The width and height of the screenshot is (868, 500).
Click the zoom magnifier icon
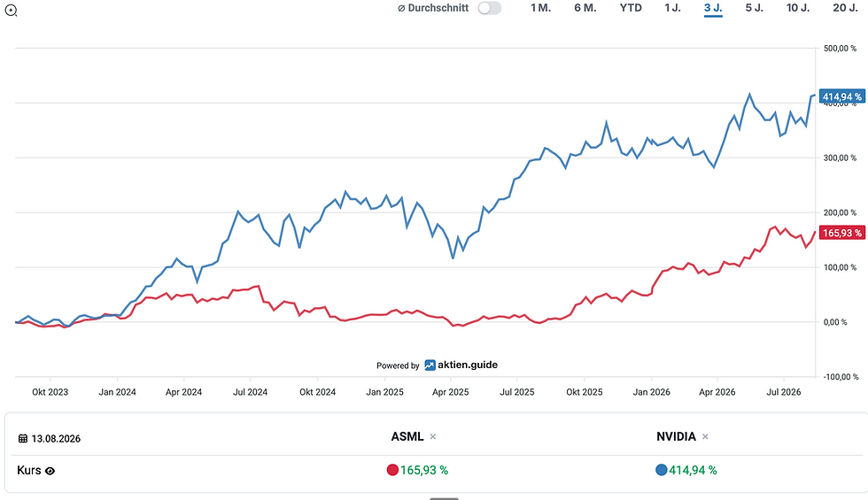pyautogui.click(x=11, y=11)
